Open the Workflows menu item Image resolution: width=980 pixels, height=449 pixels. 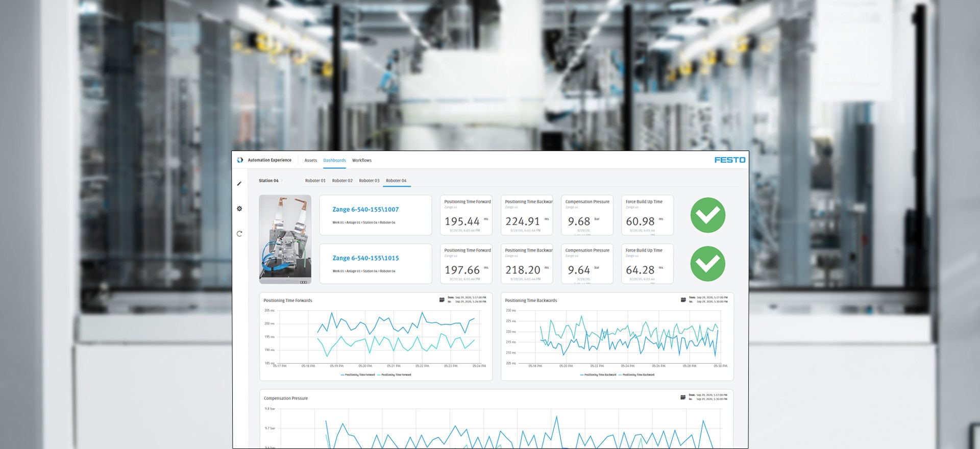[362, 160]
